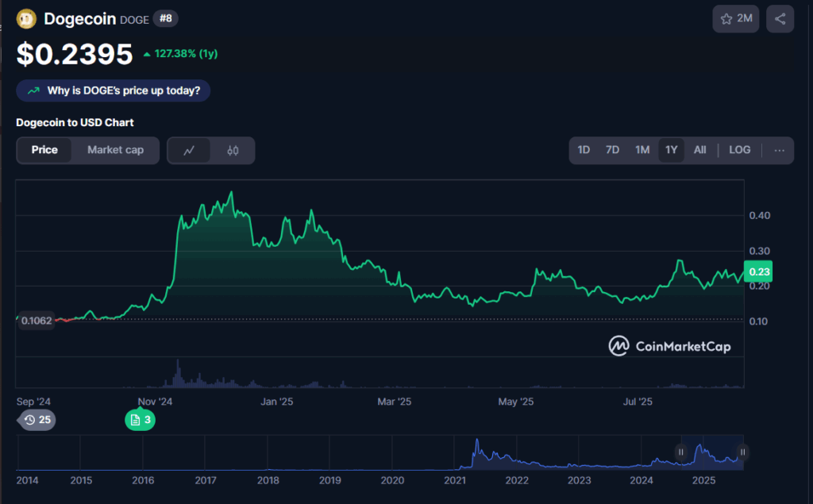813x504 pixels.
Task: Add Dogecoin to watchlist with star button
Action: point(736,19)
